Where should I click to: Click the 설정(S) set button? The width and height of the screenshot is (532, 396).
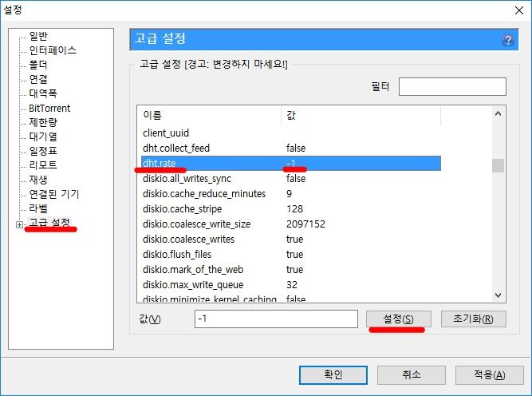pos(398,319)
